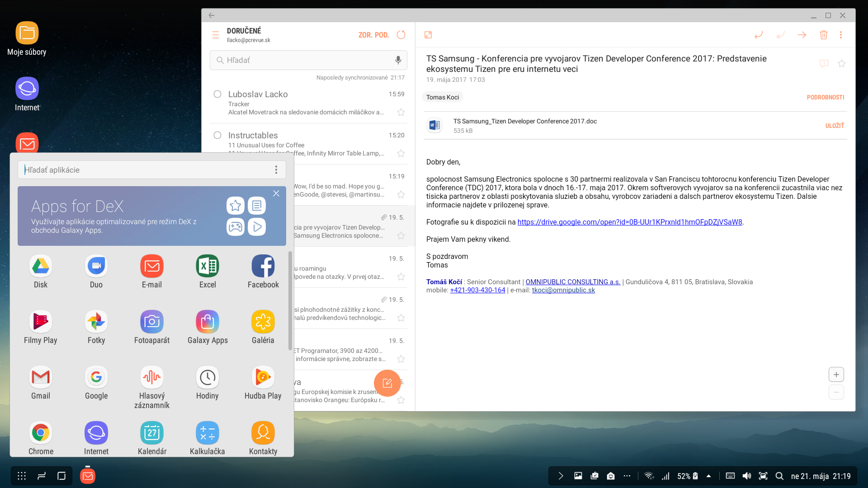Launch the Chrome app
Screen dimensions: 868x488
tap(41, 438)
